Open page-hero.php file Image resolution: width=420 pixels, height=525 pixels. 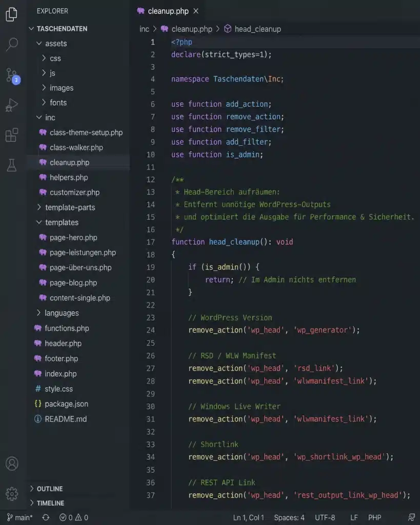pos(68,237)
